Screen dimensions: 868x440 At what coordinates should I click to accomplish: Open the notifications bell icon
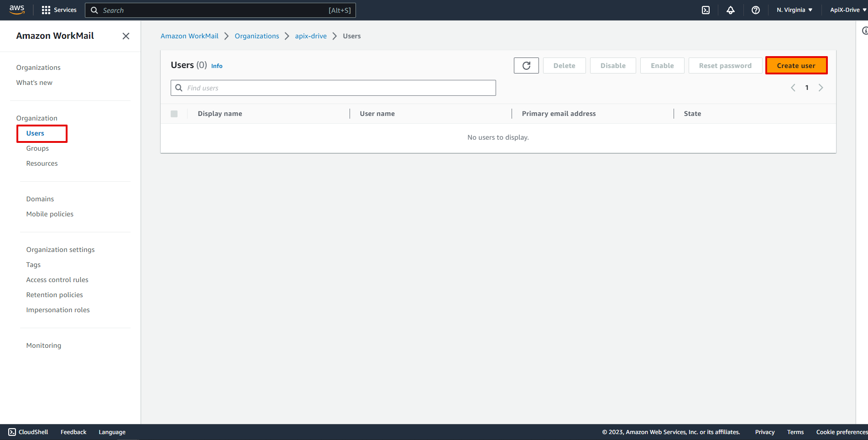click(x=731, y=10)
